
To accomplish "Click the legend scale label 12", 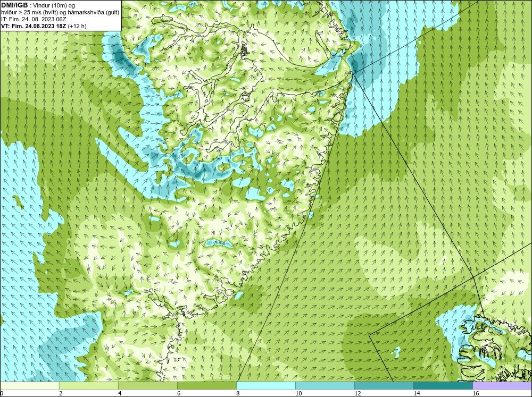I will coord(358,393).
